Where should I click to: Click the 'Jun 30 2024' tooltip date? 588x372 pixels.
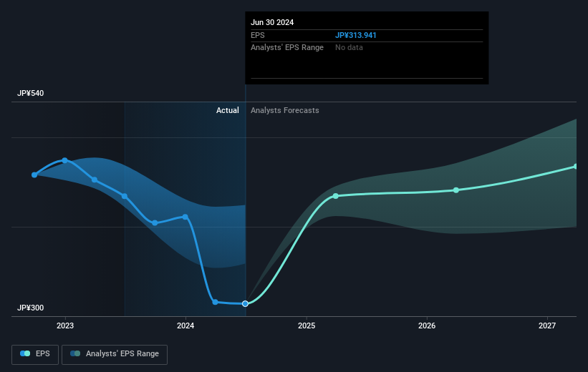272,22
